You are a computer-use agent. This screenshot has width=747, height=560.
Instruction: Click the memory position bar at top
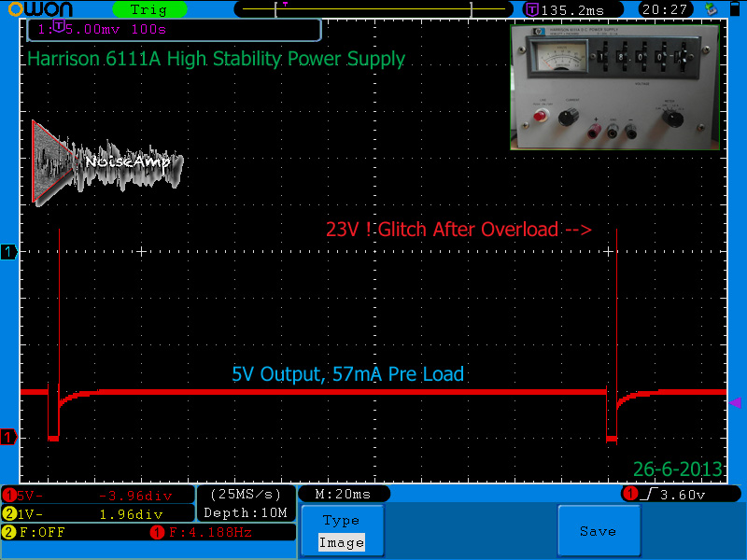[x=373, y=9]
